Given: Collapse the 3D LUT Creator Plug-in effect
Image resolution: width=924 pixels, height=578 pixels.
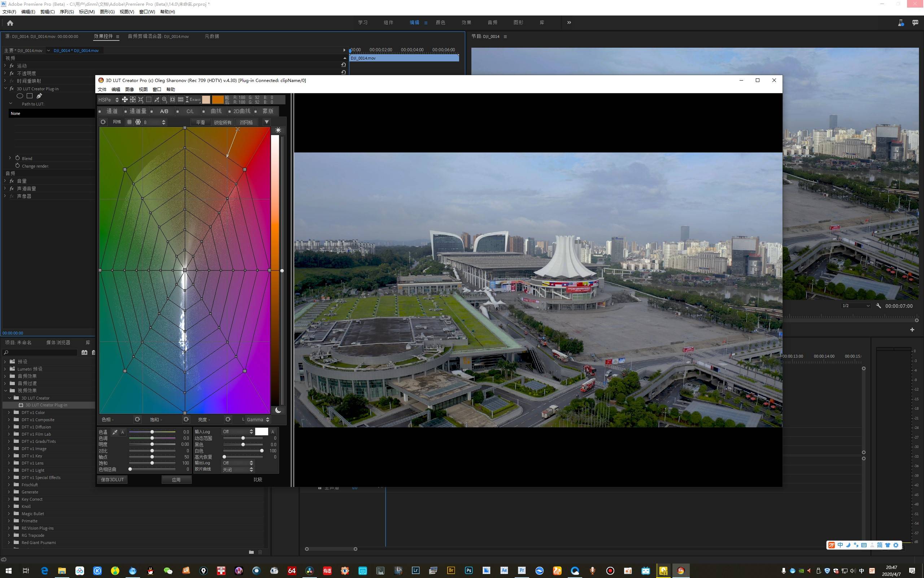Looking at the screenshot, I should [6, 88].
